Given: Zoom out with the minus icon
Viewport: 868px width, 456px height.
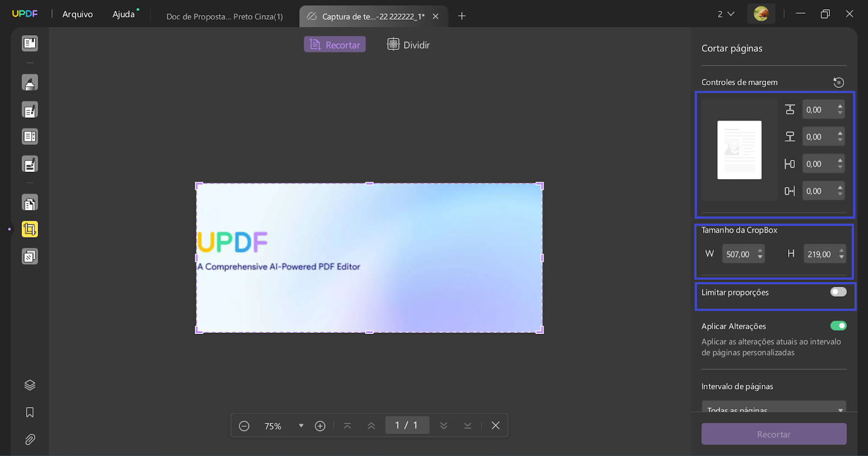Looking at the screenshot, I should pyautogui.click(x=244, y=426).
